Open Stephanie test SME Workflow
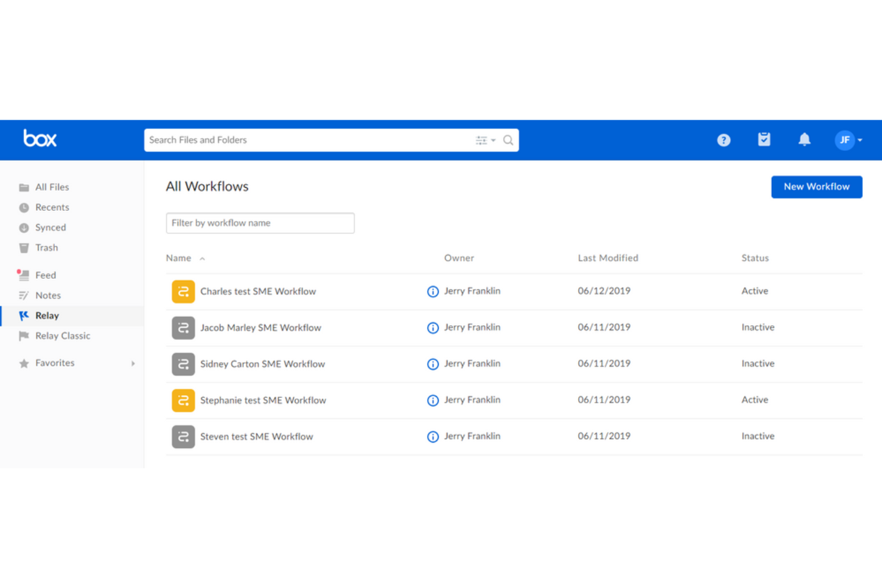The width and height of the screenshot is (882, 588). pos(263,400)
